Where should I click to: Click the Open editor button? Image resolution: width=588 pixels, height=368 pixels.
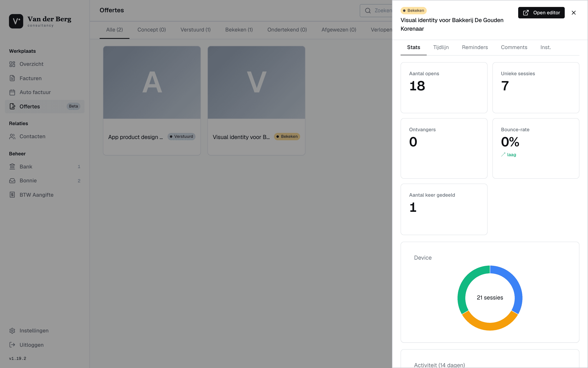[x=541, y=13]
